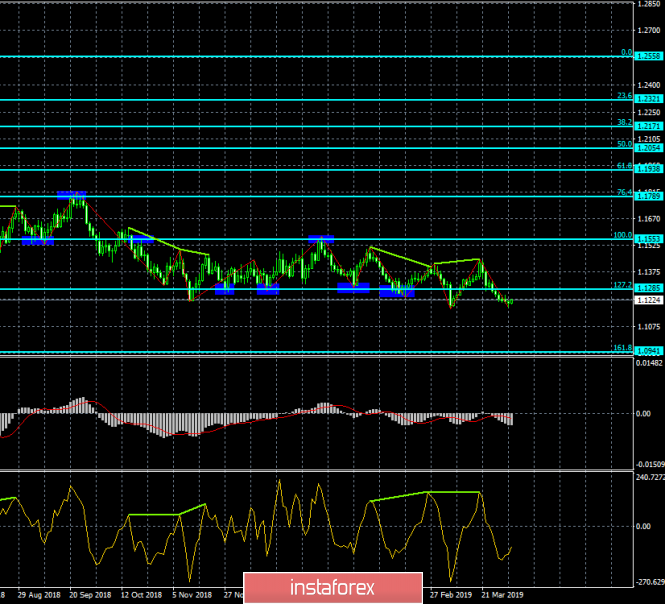The image size is (665, 604).
Task: Click the 1.2054 price label at 50.0 level
Action: click(x=649, y=148)
